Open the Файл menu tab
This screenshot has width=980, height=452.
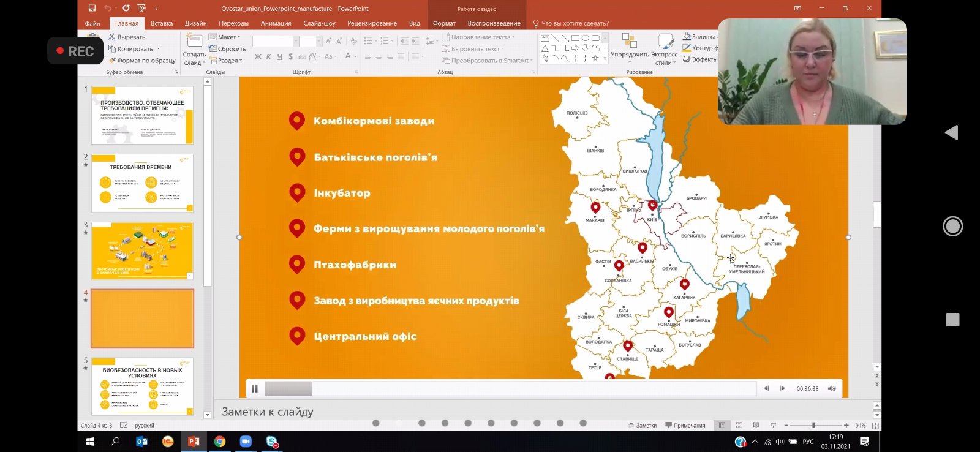click(92, 23)
